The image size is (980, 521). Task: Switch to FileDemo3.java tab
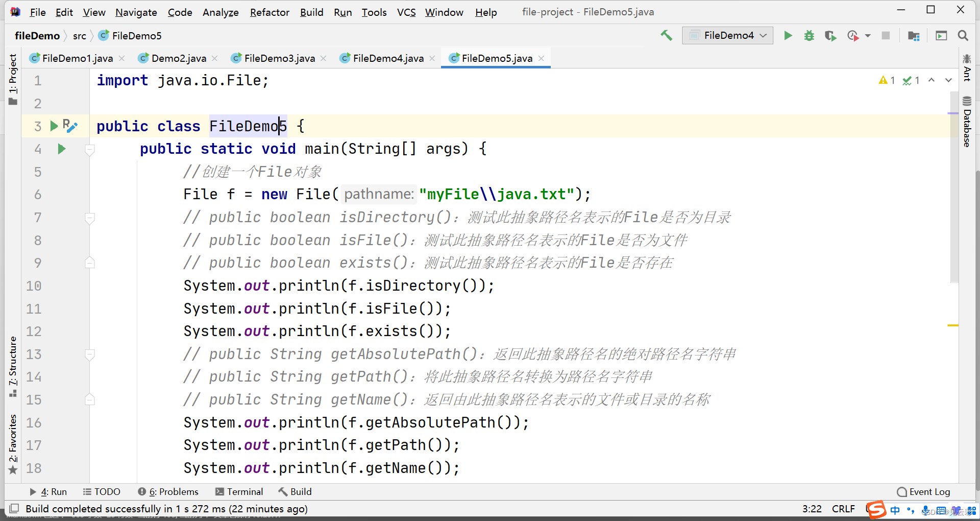pos(279,58)
